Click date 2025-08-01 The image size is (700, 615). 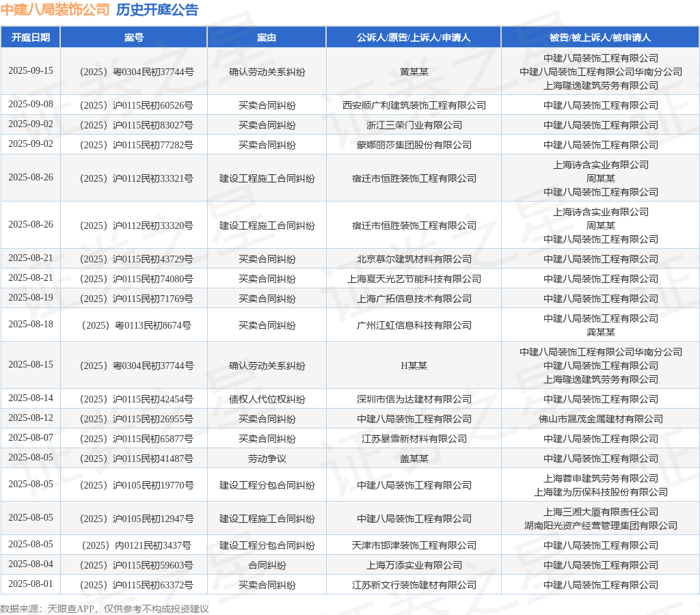(x=30, y=584)
